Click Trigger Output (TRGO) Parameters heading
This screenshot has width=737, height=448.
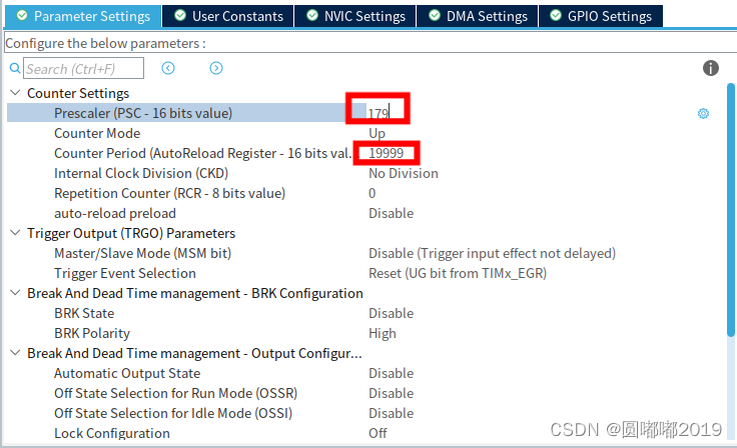(131, 233)
